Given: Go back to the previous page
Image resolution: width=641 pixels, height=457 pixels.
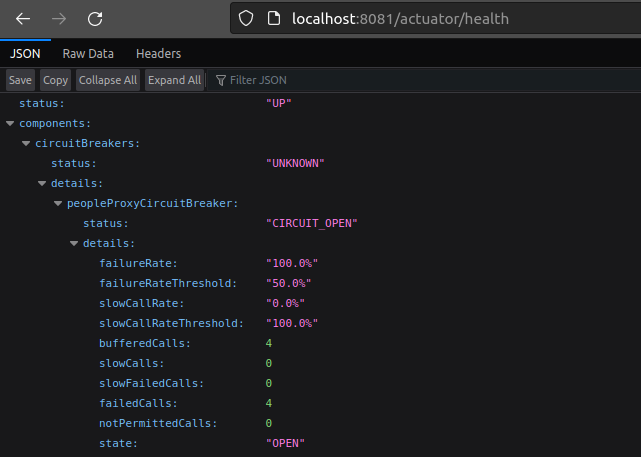Looking at the screenshot, I should pos(23,19).
